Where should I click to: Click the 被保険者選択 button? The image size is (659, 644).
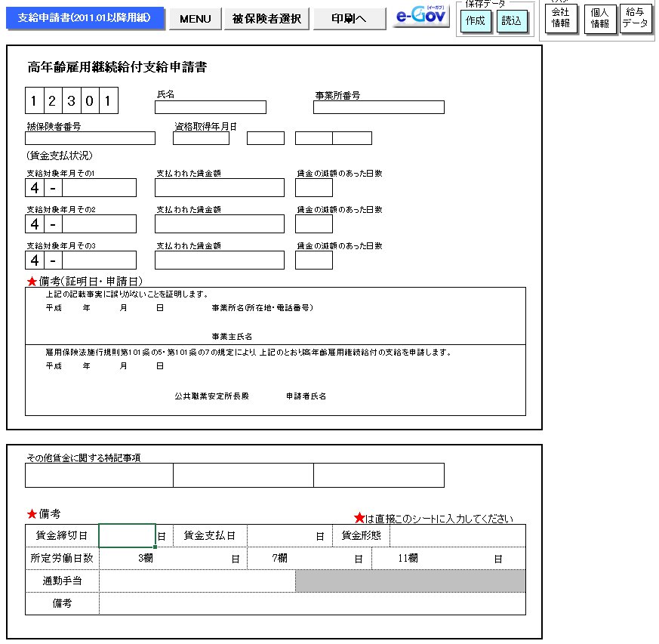click(266, 19)
